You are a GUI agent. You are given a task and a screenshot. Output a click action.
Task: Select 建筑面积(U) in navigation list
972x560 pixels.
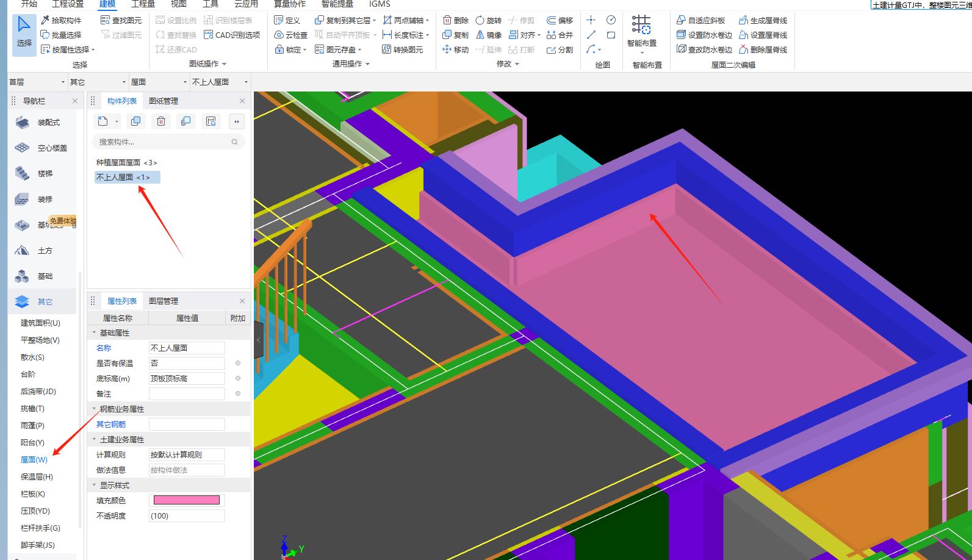click(40, 323)
